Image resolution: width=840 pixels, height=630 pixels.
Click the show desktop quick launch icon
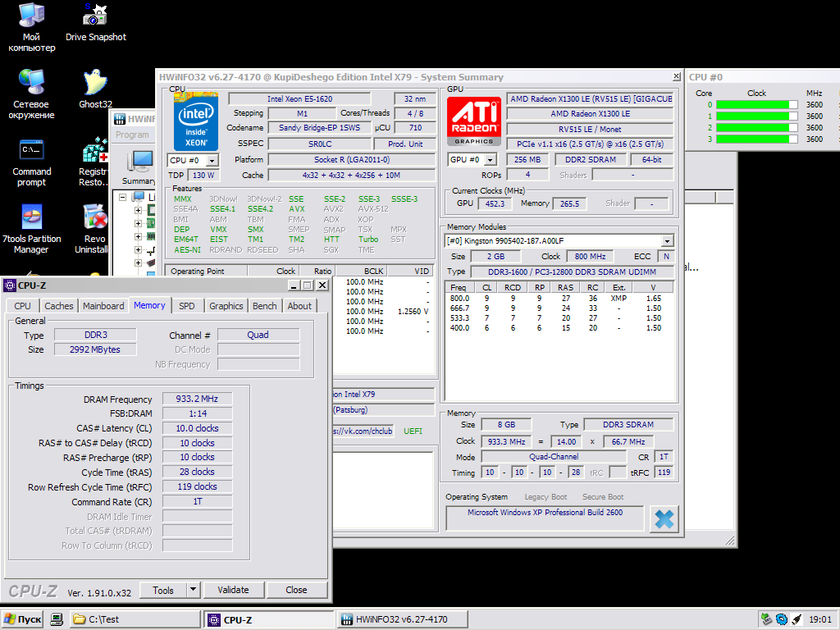(57, 619)
